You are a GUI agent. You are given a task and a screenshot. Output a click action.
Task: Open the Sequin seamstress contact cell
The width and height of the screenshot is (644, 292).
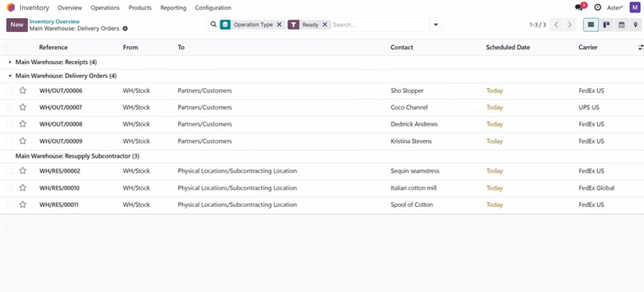tap(415, 171)
